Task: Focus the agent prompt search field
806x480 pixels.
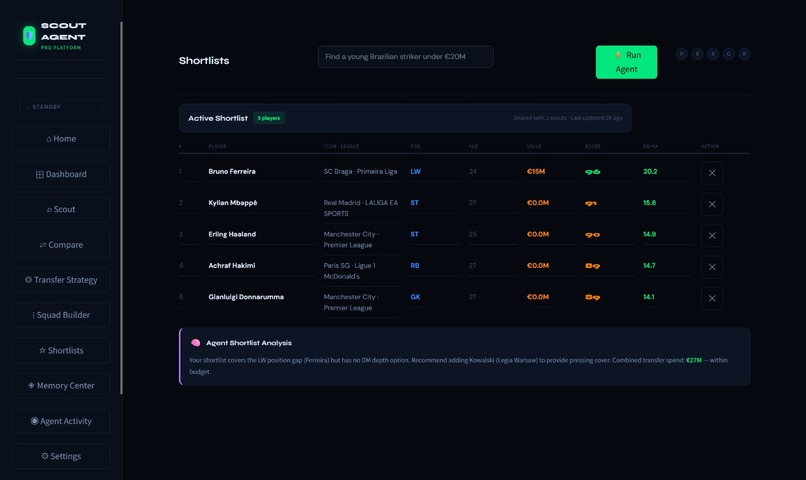Action: pyautogui.click(x=406, y=57)
